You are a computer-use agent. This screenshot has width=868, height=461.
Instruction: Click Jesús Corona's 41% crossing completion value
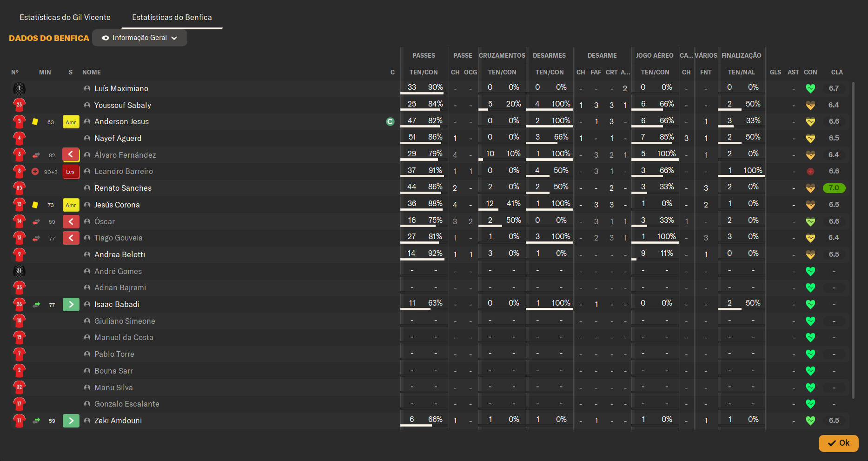pyautogui.click(x=513, y=204)
